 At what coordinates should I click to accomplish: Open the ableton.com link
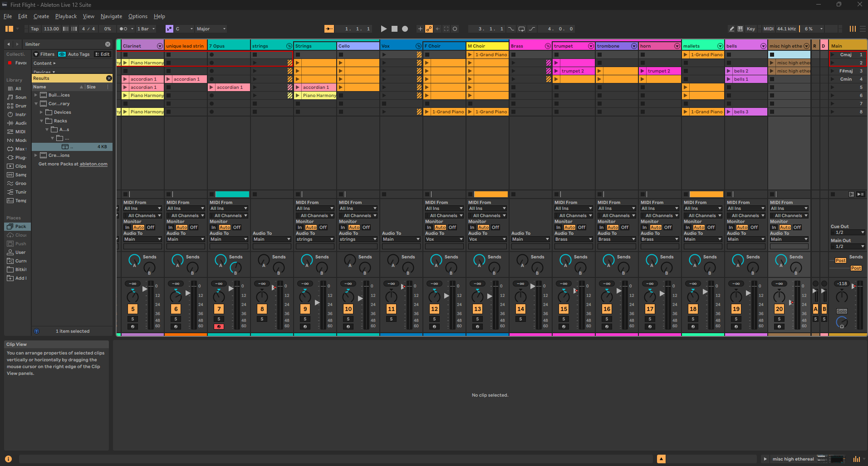93,164
